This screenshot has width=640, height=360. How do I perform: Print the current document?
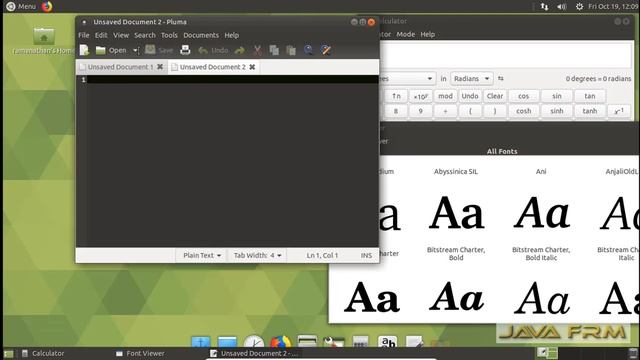(x=185, y=50)
